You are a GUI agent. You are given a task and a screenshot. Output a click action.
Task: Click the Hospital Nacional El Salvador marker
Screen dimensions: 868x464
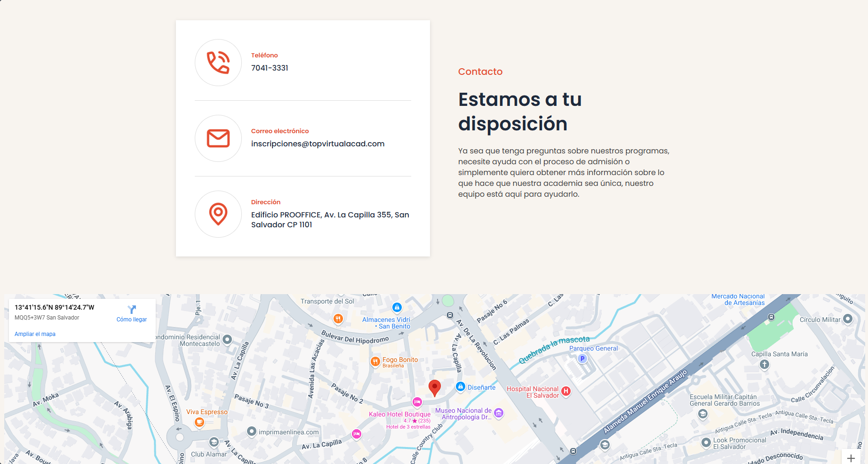(566, 391)
